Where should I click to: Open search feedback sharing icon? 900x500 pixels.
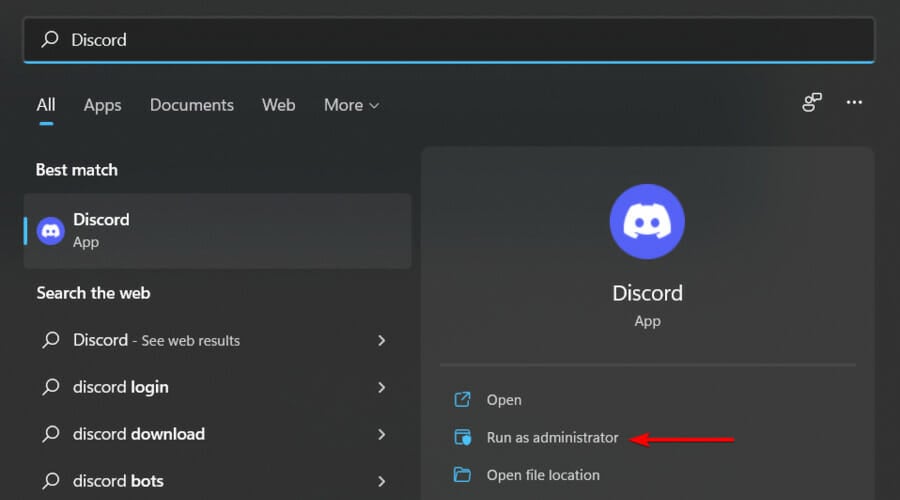(x=812, y=102)
